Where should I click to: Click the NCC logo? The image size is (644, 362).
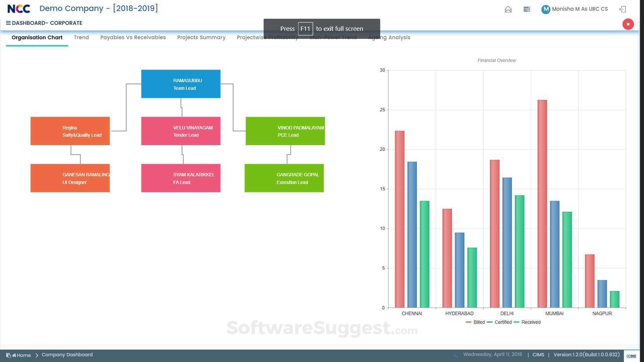point(19,8)
